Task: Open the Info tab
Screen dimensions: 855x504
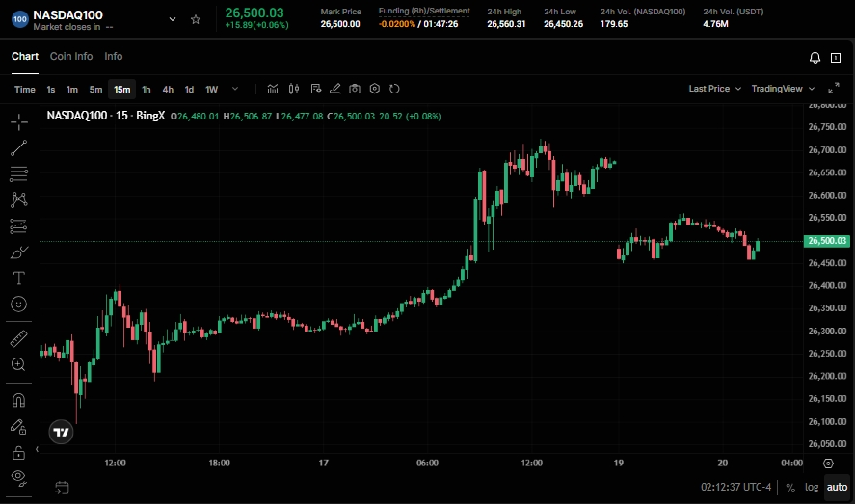Action: pos(114,57)
